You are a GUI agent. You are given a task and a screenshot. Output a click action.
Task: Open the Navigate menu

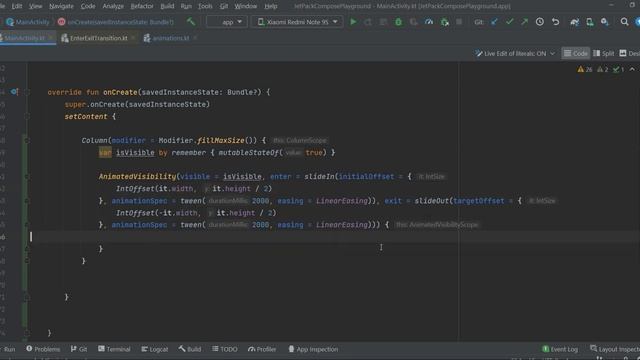point(61,6)
